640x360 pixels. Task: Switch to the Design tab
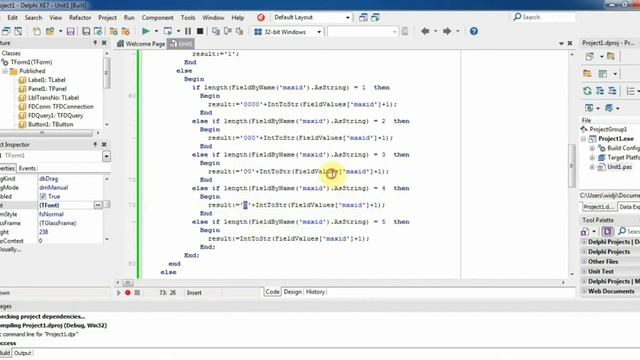tap(293, 292)
